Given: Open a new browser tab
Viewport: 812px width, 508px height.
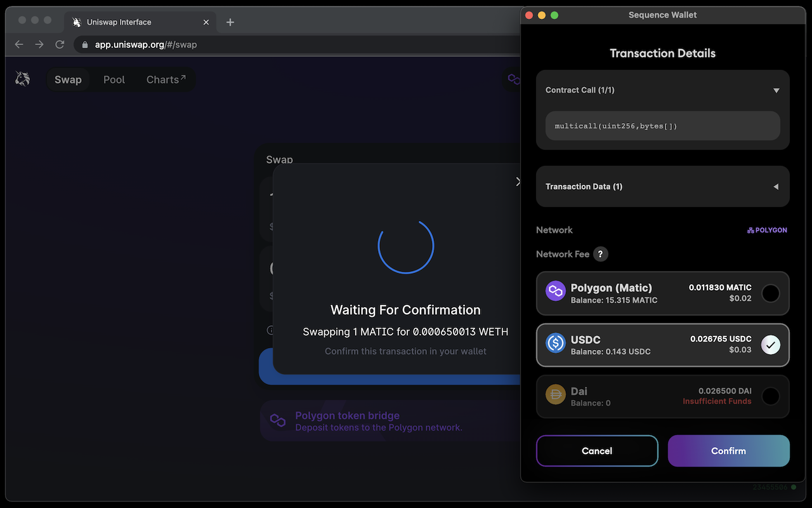Looking at the screenshot, I should tap(230, 22).
